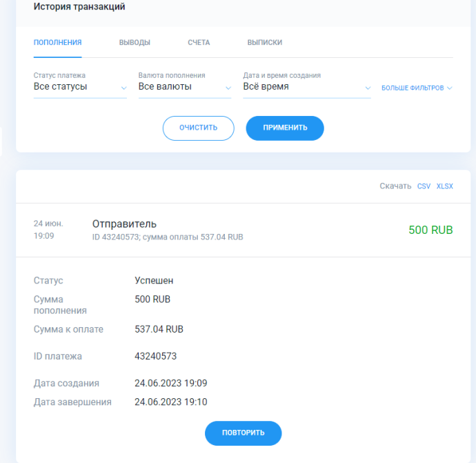Go to the ВЫПИСКИ tab

(264, 43)
